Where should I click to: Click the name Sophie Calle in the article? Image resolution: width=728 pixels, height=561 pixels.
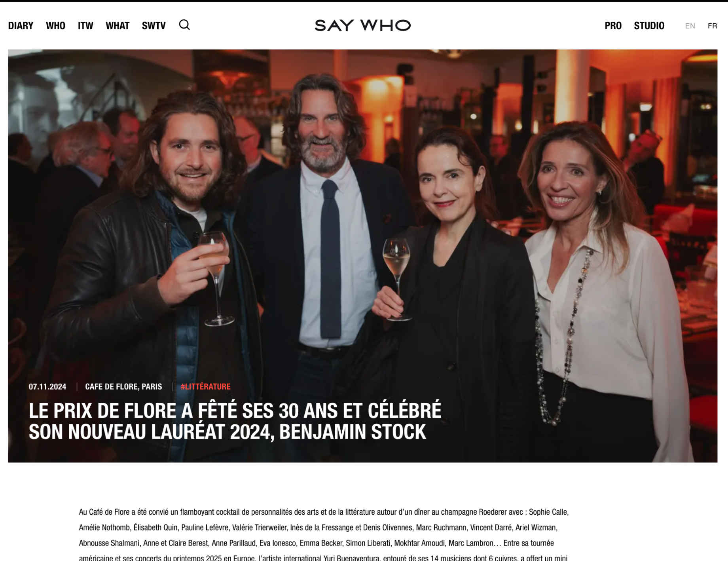coord(548,512)
